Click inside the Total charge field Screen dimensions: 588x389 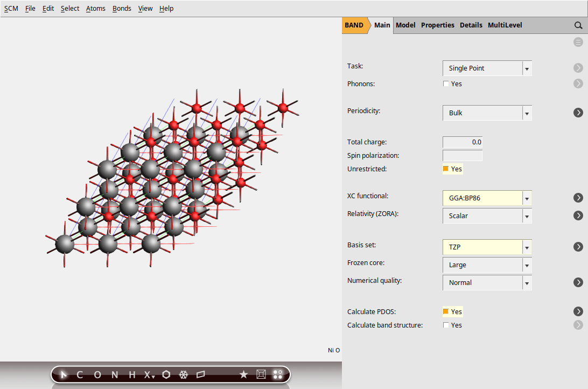462,142
